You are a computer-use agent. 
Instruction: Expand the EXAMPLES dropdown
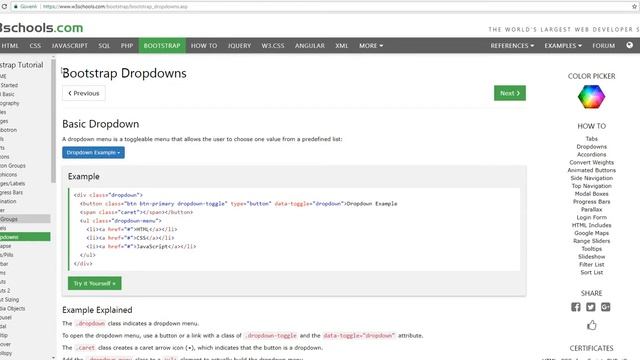pyautogui.click(x=563, y=46)
